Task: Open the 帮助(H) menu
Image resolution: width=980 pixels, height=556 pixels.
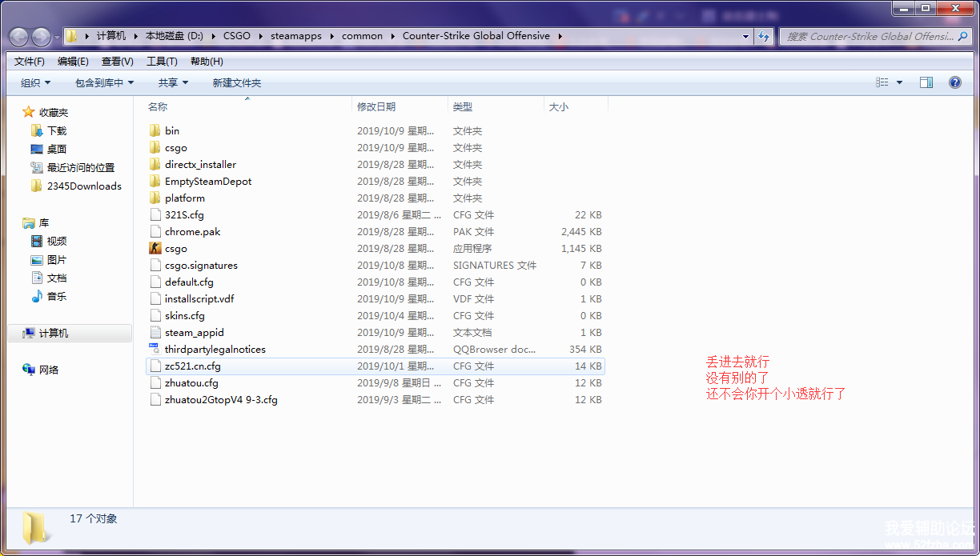Action: point(207,62)
